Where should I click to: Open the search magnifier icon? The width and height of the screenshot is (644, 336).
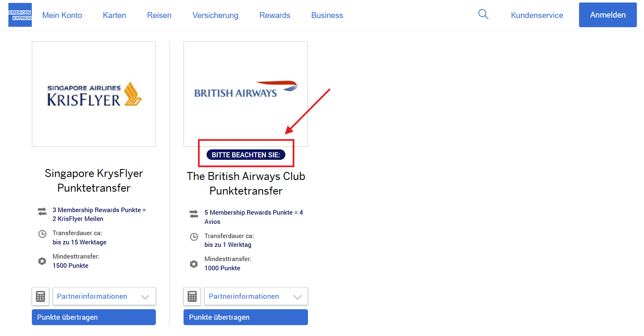(483, 14)
